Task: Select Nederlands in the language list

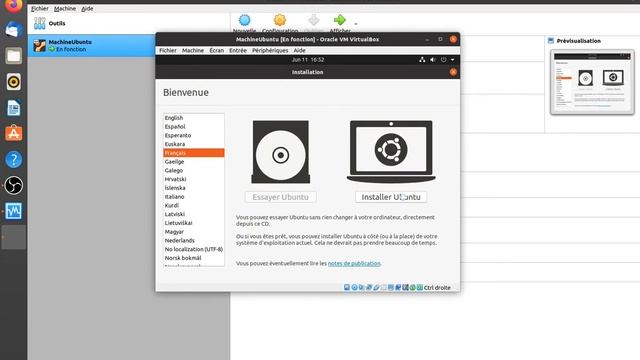Action: pos(193,240)
